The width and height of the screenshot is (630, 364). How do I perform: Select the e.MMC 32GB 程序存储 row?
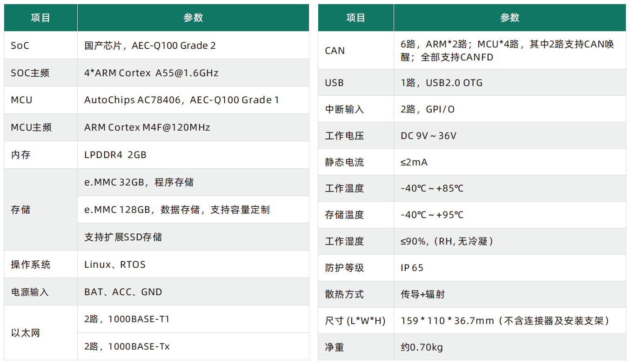(x=193, y=182)
